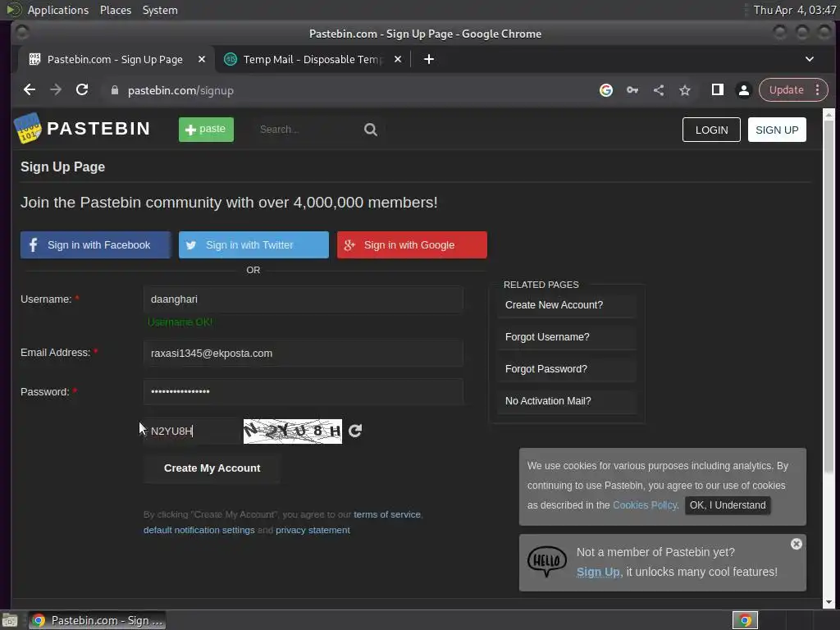Toggle the Chrome side panel icon
The image size is (840, 630).
pos(717,90)
